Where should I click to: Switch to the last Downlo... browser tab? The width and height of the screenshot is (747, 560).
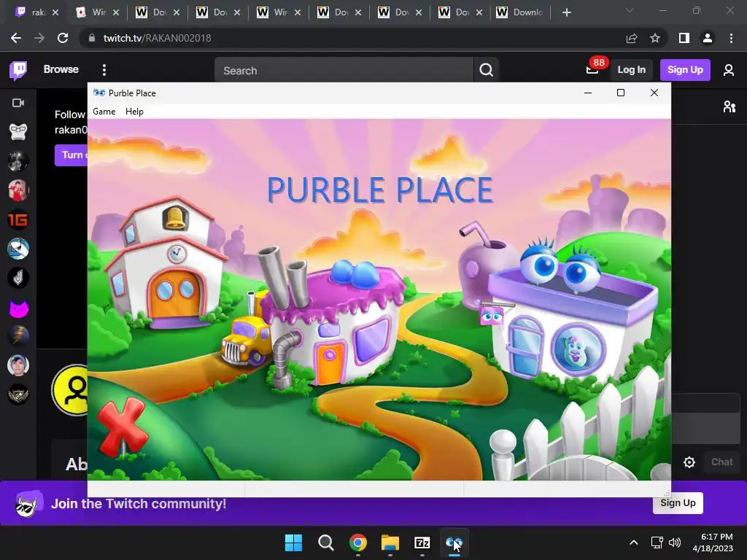[521, 12]
